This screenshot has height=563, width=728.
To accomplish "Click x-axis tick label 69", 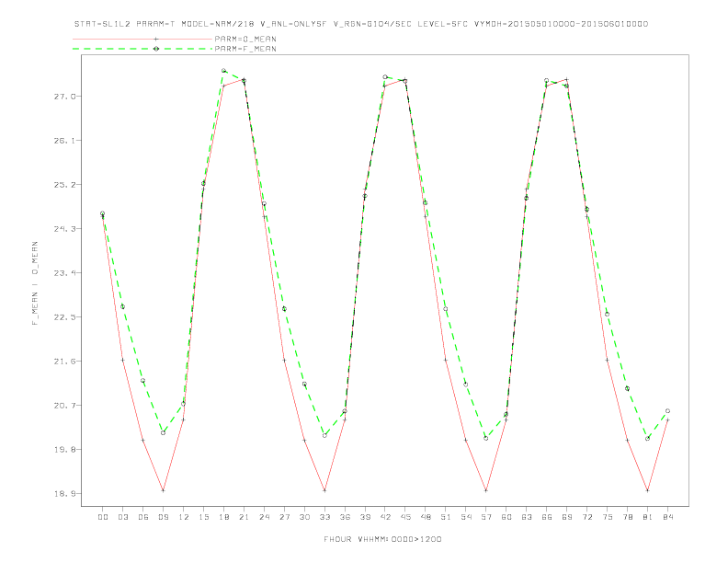I will 567,517.
